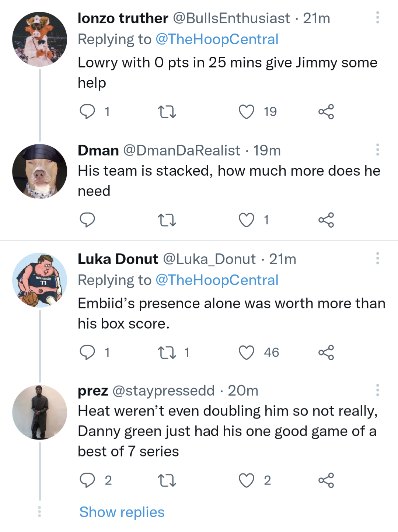Like Dman's reply tweet
Screen dimensions: 398x532
(247, 220)
